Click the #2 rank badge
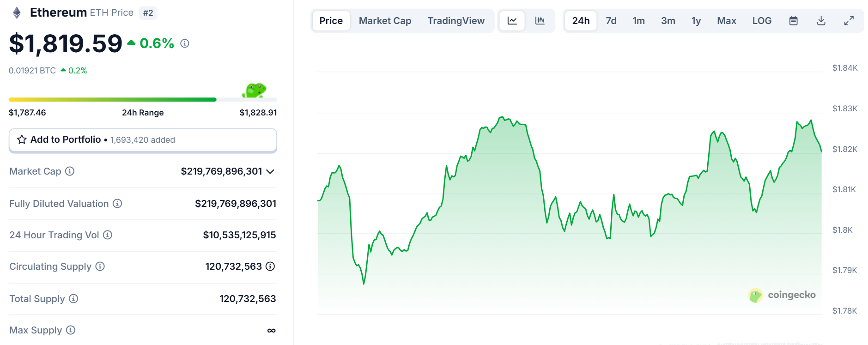This screenshot has height=345, width=868. tap(148, 13)
